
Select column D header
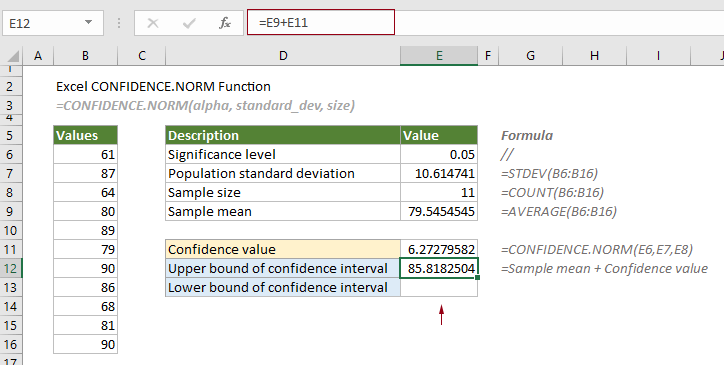[x=283, y=56]
